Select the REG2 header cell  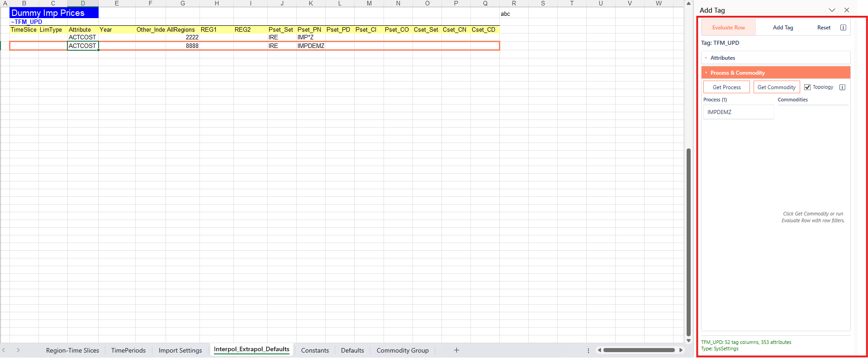coord(251,29)
